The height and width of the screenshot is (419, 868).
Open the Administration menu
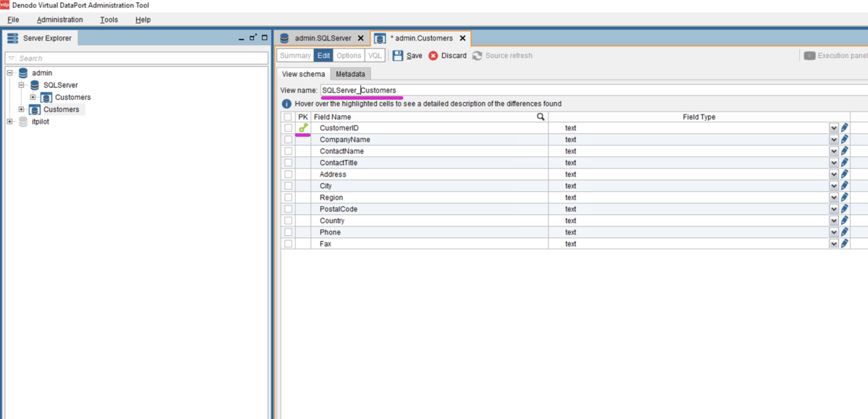[x=60, y=20]
